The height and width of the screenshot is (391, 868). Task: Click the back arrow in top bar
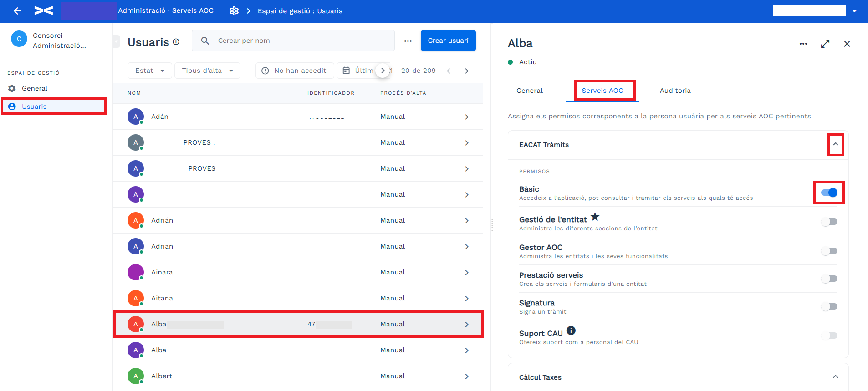(17, 11)
